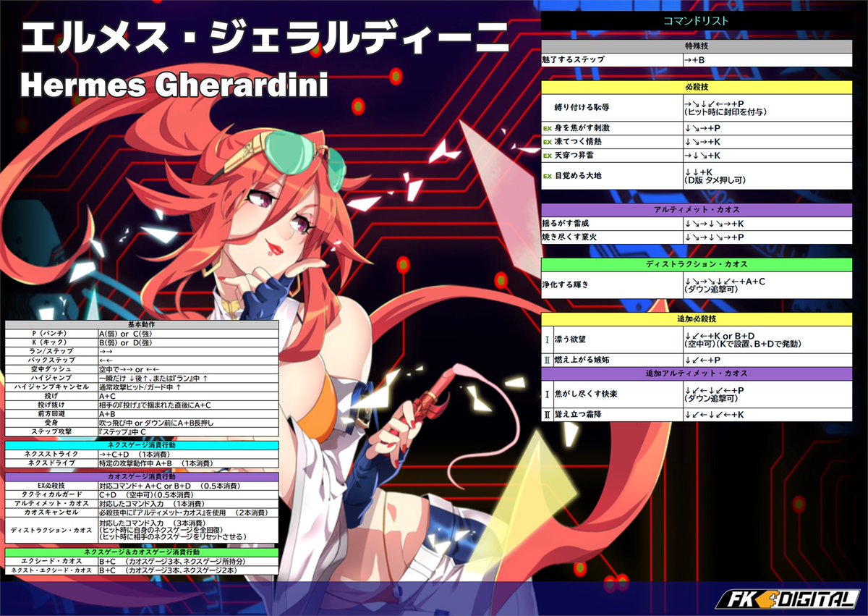Click the エルメス・ジェラルディーニ title text
This screenshot has height=616, width=868.
pos(265,38)
